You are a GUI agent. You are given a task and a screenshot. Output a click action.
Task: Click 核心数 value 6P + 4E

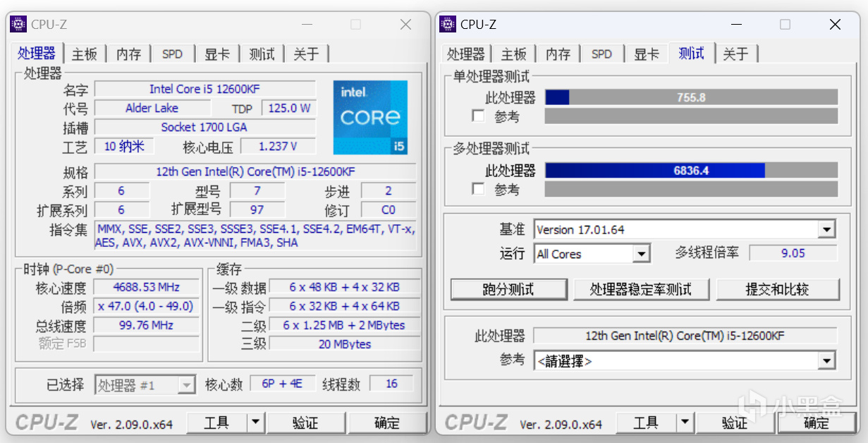[x=282, y=384]
